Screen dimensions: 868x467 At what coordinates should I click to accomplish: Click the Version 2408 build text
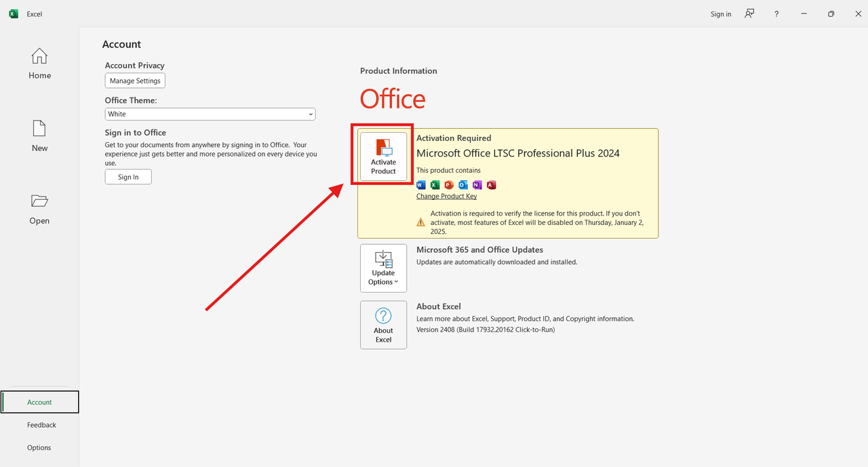tap(486, 329)
